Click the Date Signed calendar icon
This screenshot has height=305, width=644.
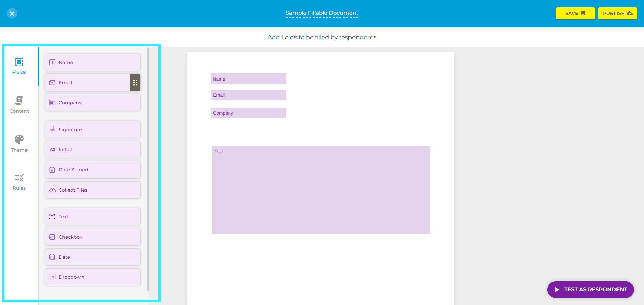click(x=52, y=170)
